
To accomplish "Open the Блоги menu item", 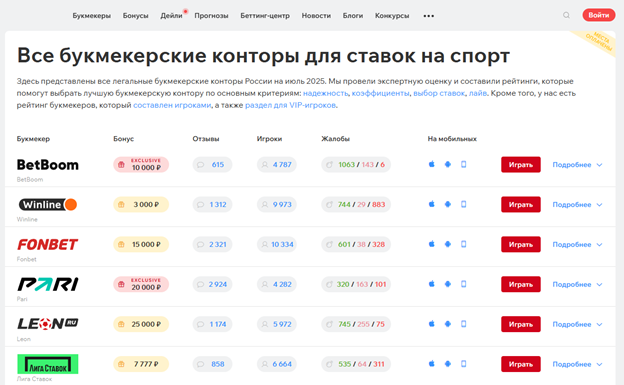I will pos(353,16).
